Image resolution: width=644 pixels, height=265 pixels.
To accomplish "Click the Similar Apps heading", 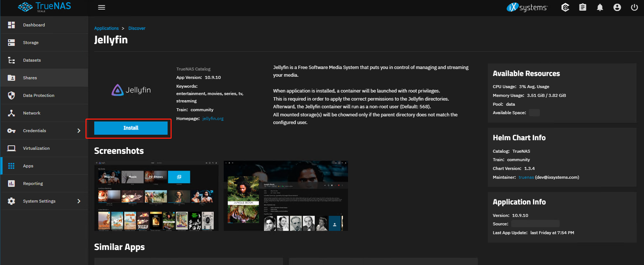I will 120,247.
